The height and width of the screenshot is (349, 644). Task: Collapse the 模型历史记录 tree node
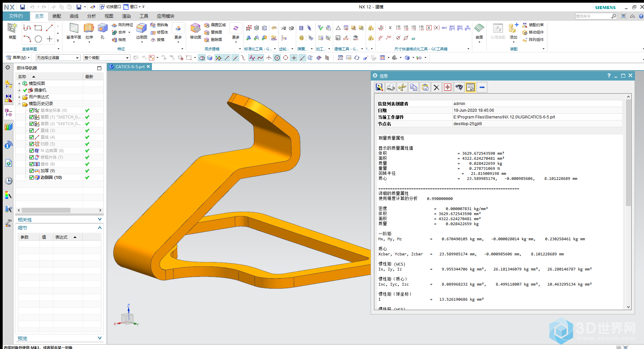click(19, 104)
